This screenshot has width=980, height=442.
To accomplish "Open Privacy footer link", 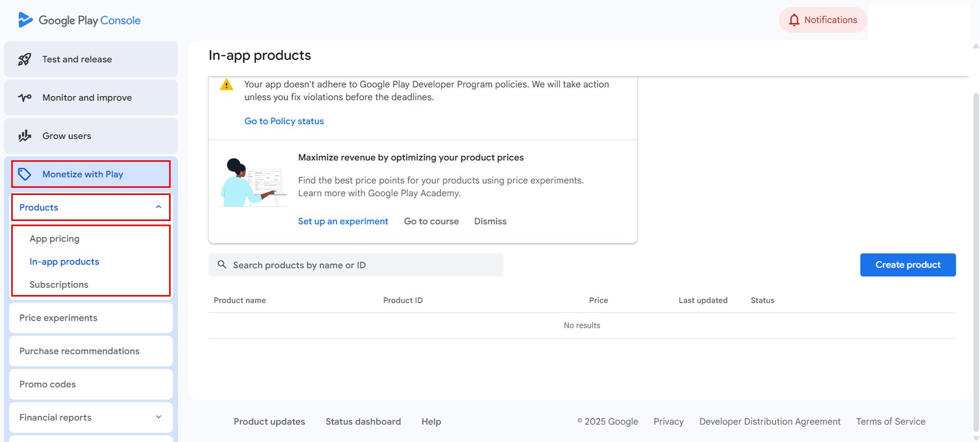I will coord(668,422).
